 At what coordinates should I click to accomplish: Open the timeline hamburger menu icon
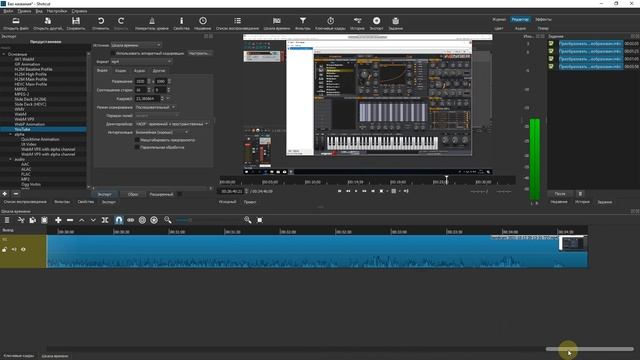pyautogui.click(x=7, y=220)
